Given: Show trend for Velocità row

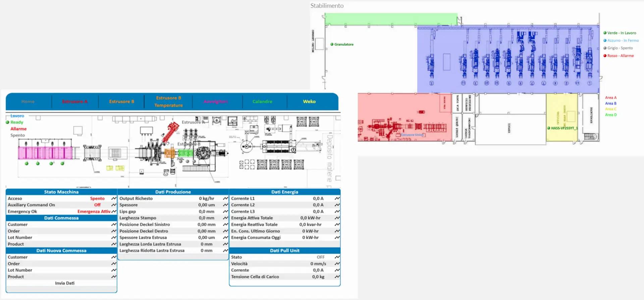Looking at the screenshot, I should [x=337, y=264].
